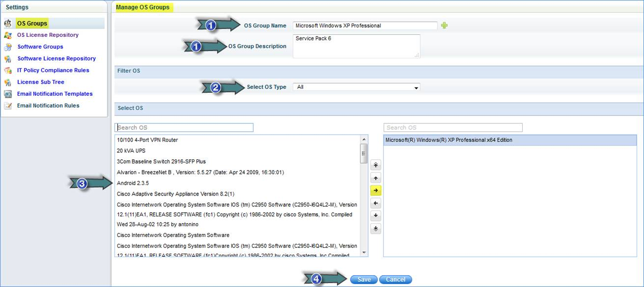Select Microsoft(R) Windows(R) XP Professional x64 Edition
Image resolution: width=644 pixels, height=287 pixels.
click(510, 140)
